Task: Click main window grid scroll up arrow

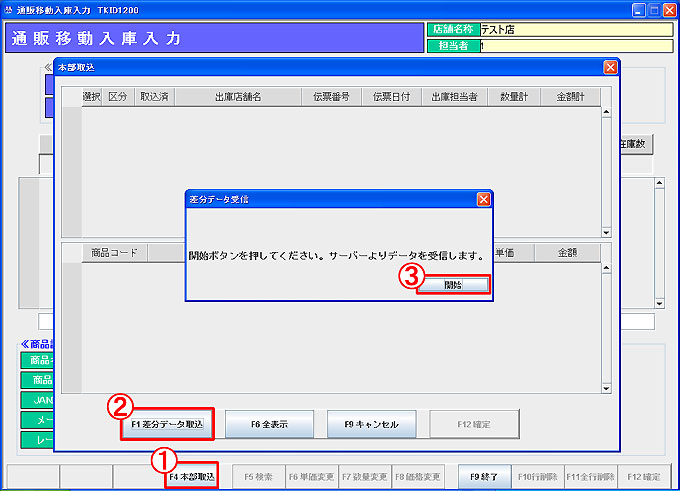Action: pyautogui.click(x=659, y=183)
